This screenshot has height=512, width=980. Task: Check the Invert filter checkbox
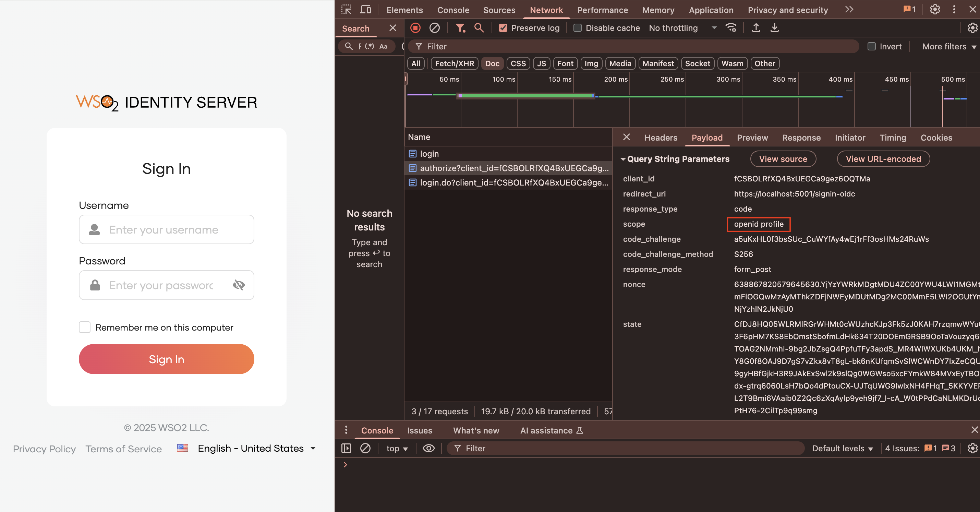pos(871,46)
